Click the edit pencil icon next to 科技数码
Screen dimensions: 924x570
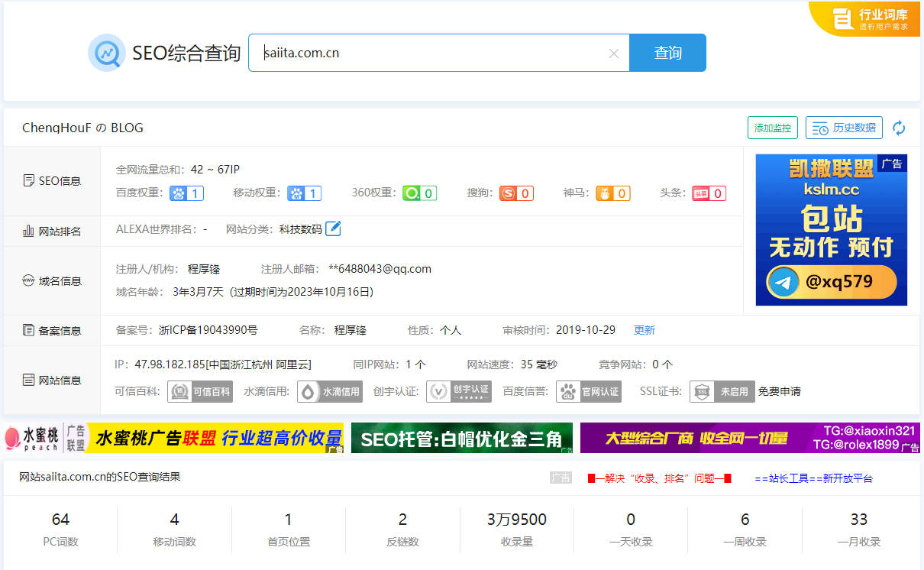point(333,228)
